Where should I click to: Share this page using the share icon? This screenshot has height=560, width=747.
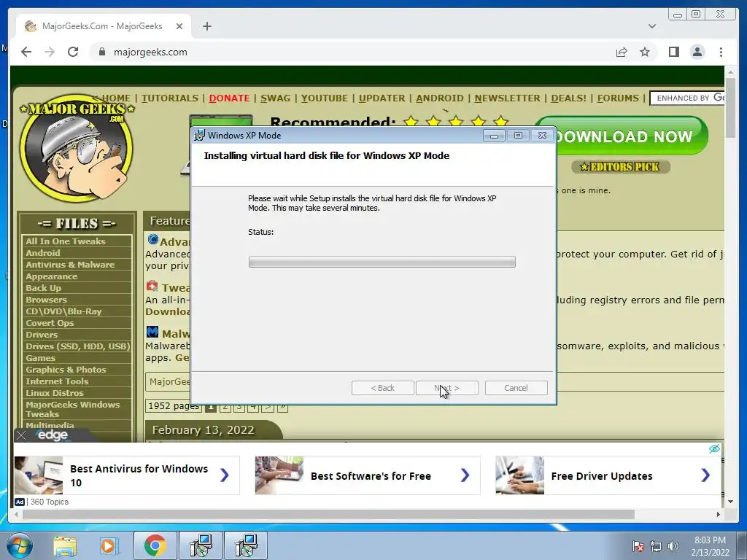[x=622, y=52]
